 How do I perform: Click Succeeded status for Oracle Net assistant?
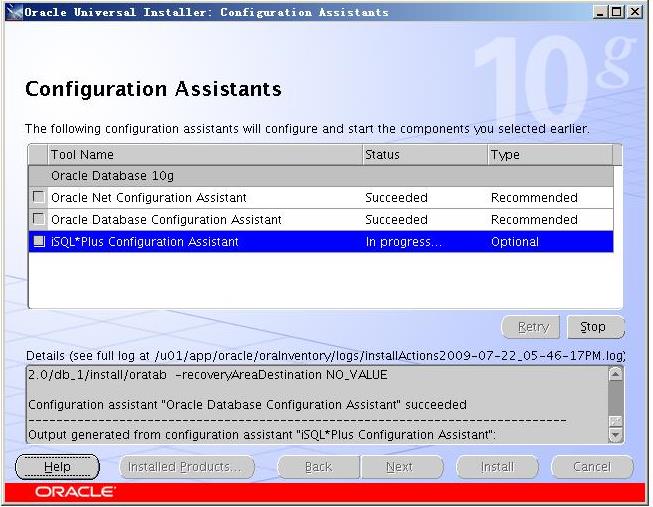(x=396, y=197)
